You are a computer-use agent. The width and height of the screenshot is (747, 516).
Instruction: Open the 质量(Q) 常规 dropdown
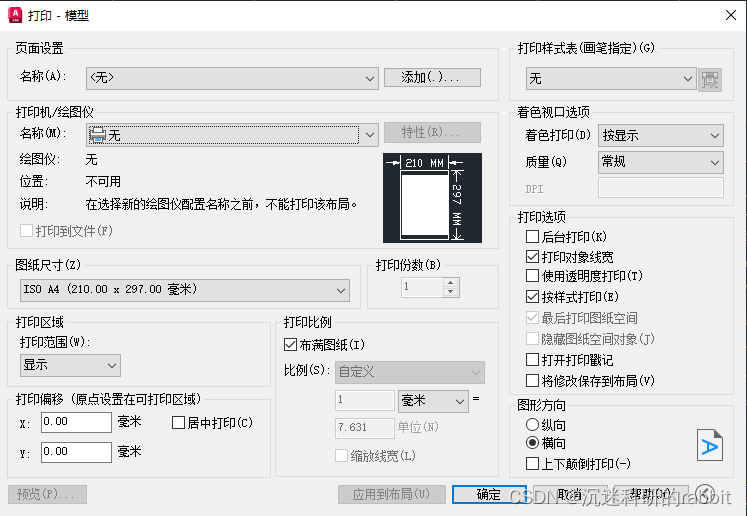(x=661, y=162)
